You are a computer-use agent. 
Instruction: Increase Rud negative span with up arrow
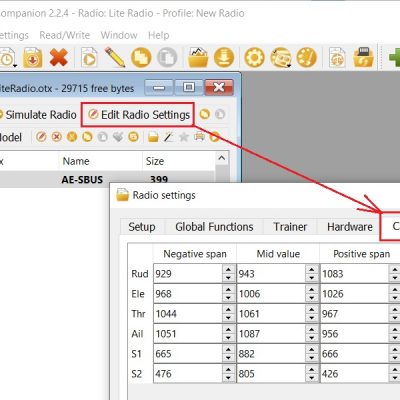tap(228, 270)
